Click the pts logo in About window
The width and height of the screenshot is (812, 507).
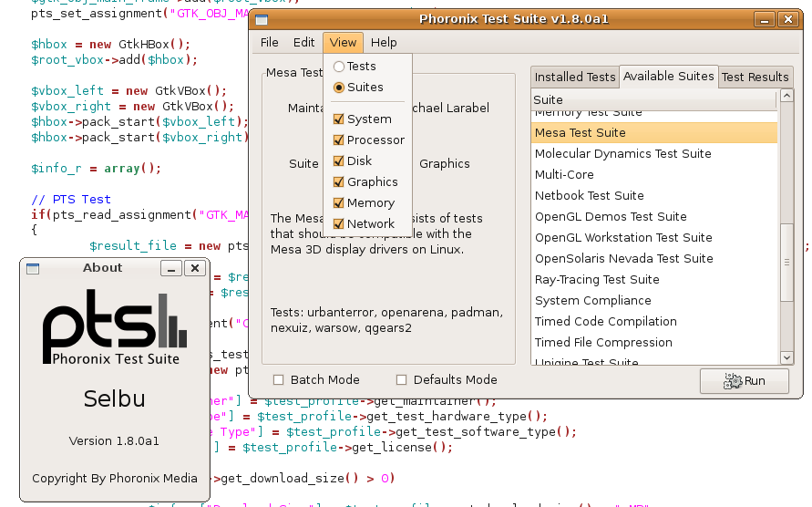point(115,326)
